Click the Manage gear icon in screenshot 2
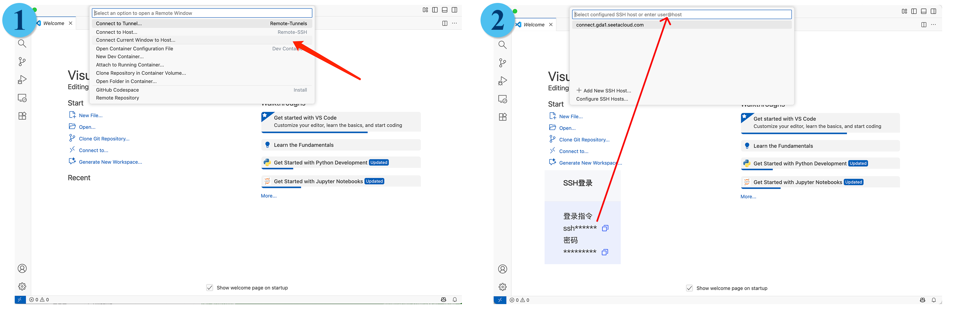The width and height of the screenshot is (980, 309). click(x=502, y=287)
